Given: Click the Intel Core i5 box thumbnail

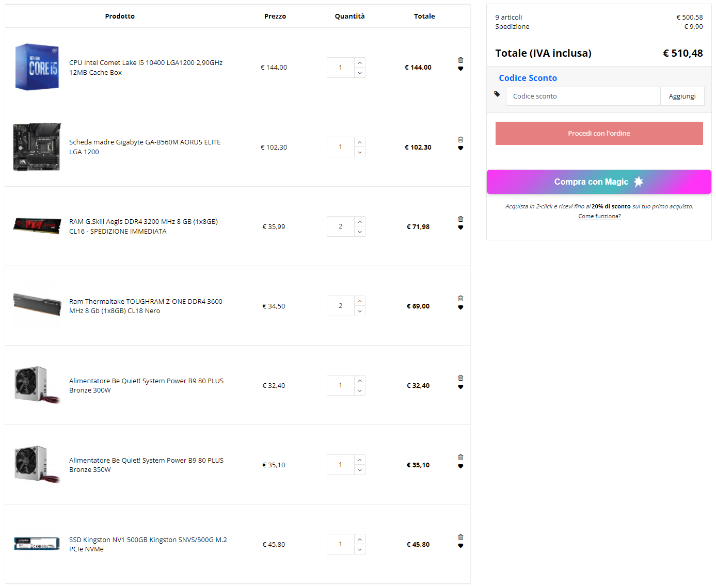Looking at the screenshot, I should coord(37,67).
